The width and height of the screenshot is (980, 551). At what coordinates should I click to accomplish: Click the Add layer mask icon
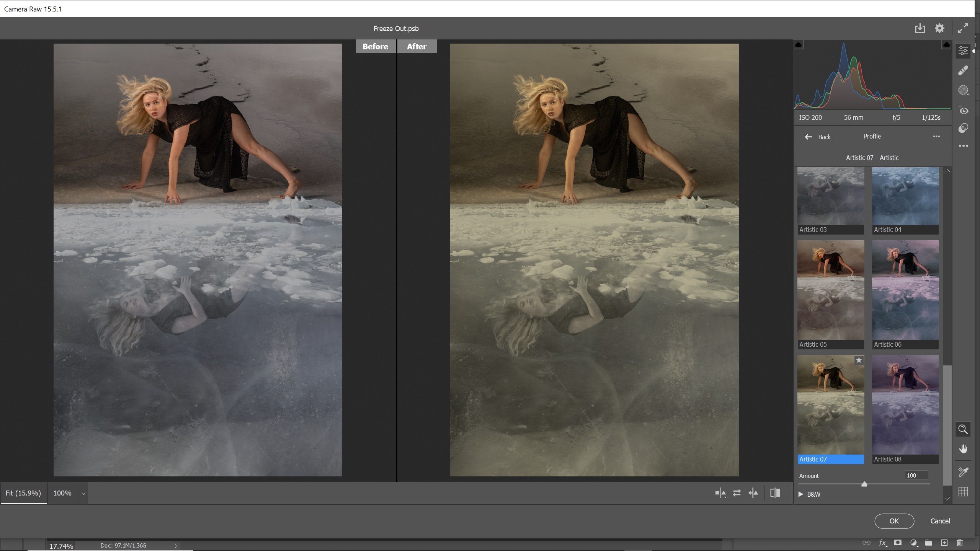pyautogui.click(x=898, y=543)
